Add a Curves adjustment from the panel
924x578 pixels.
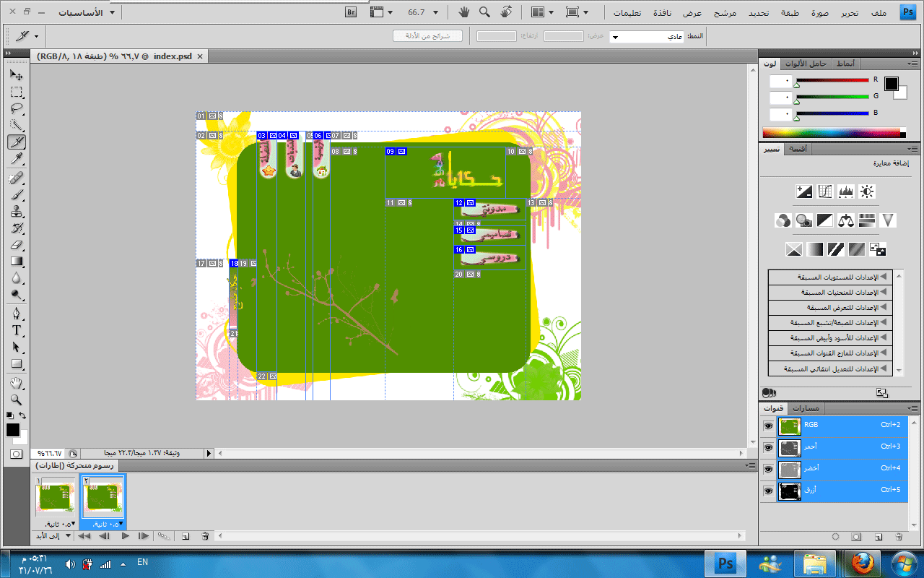tap(824, 191)
